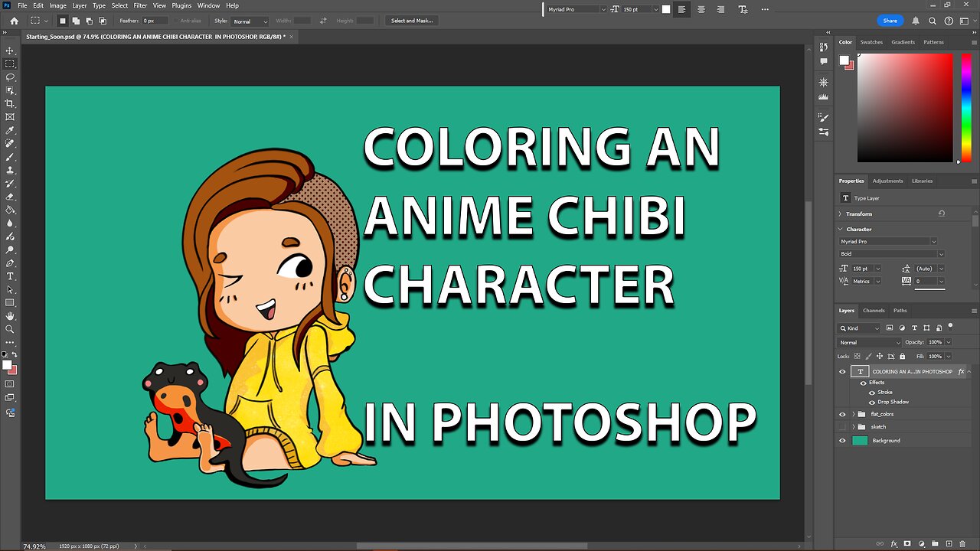Select the Clone Stamp tool
980x551 pixels.
pos(10,170)
